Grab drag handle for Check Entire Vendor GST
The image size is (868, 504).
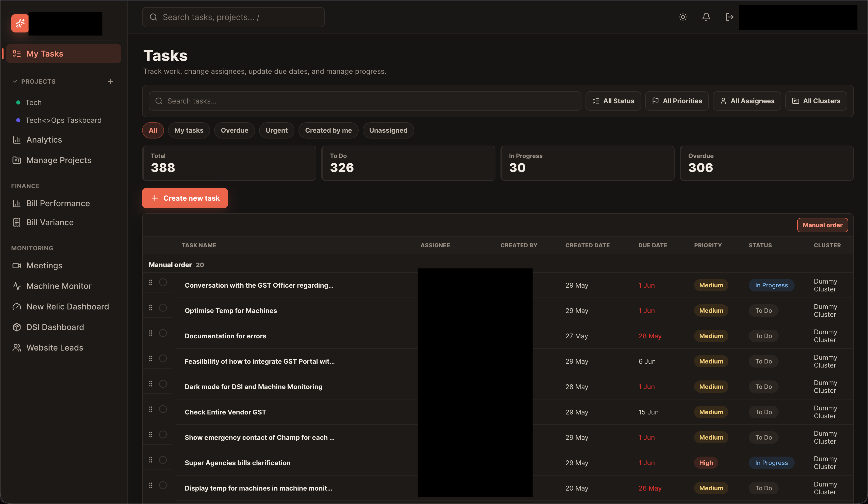click(151, 409)
